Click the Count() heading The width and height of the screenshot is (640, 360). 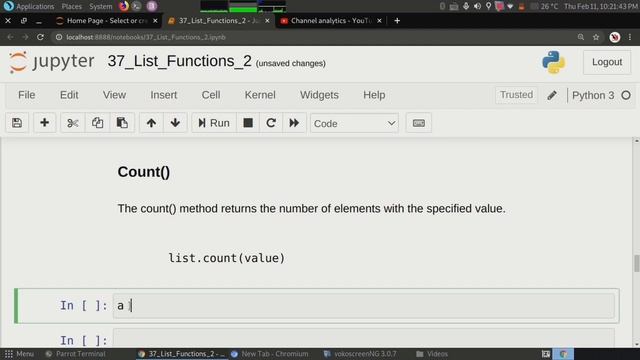tap(144, 172)
